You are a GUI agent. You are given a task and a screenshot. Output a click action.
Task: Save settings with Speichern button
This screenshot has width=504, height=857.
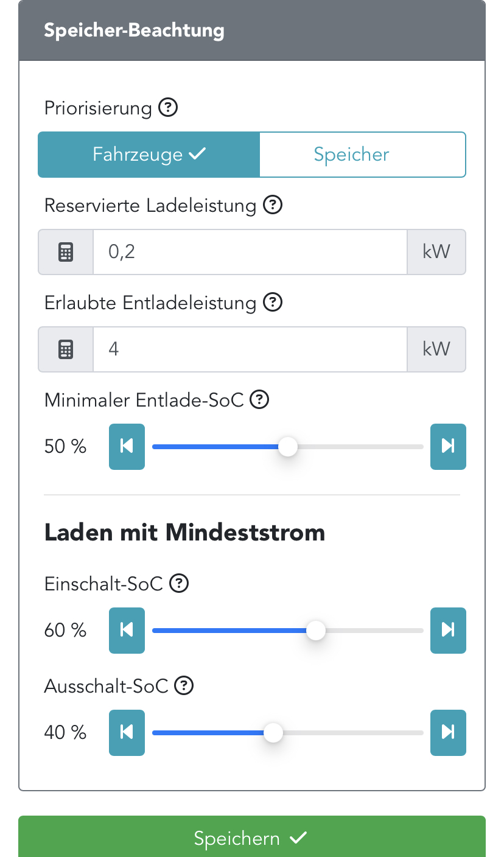click(251, 838)
